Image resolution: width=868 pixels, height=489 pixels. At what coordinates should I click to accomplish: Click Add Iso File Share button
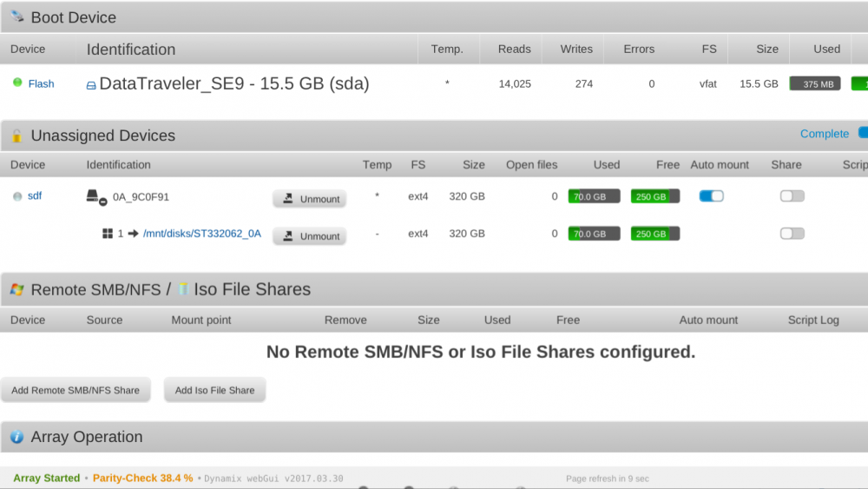point(214,390)
